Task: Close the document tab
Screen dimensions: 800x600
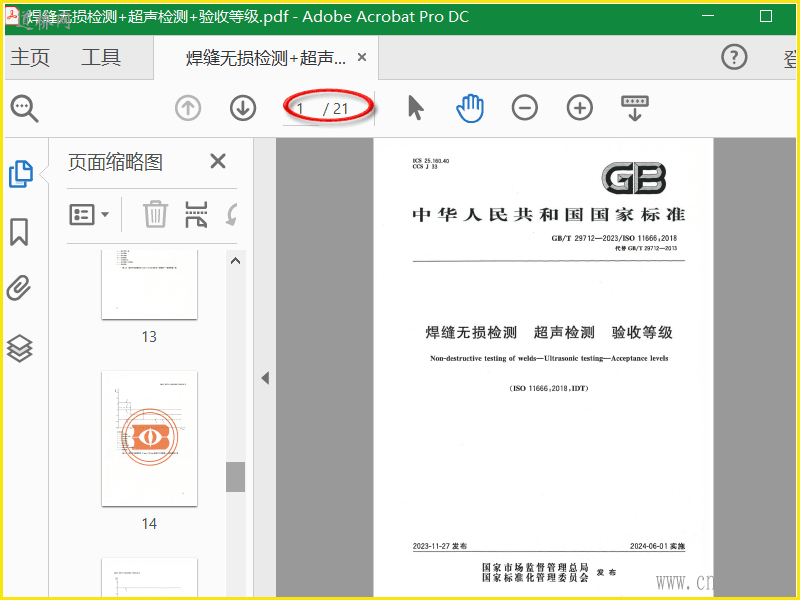Action: click(x=362, y=57)
